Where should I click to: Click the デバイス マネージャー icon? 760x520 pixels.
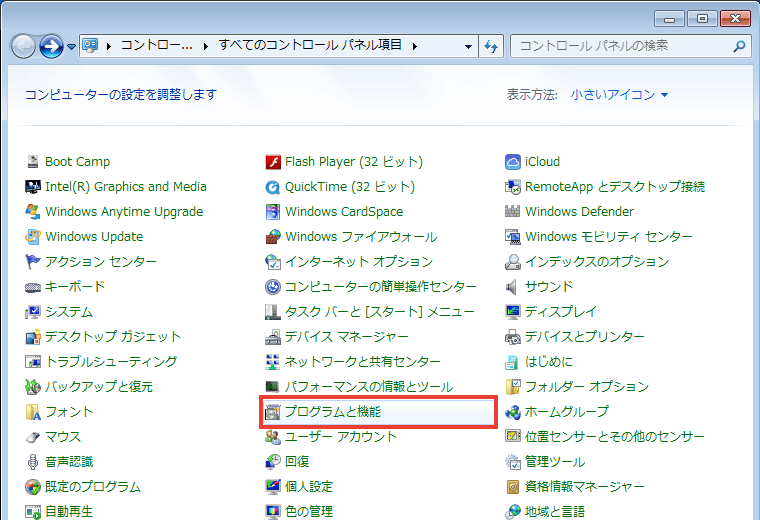tap(273, 337)
